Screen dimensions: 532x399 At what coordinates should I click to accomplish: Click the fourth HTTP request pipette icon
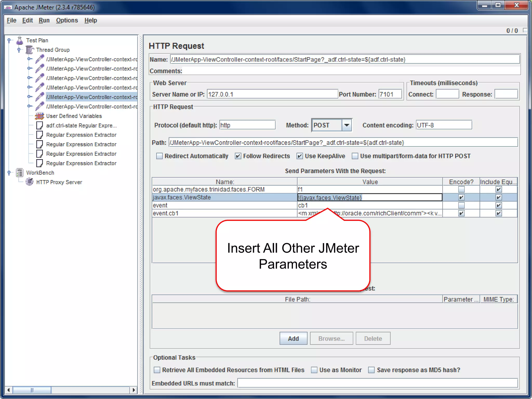[x=39, y=88]
